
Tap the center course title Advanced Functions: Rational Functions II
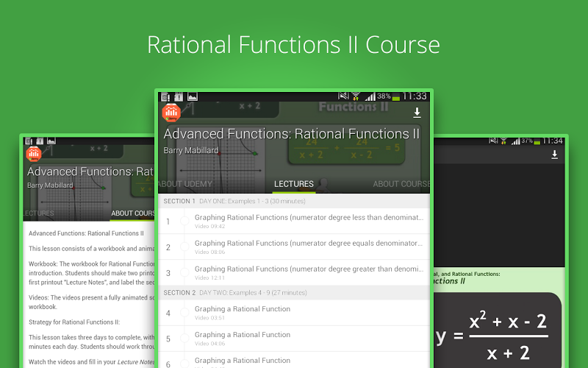pyautogui.click(x=291, y=134)
